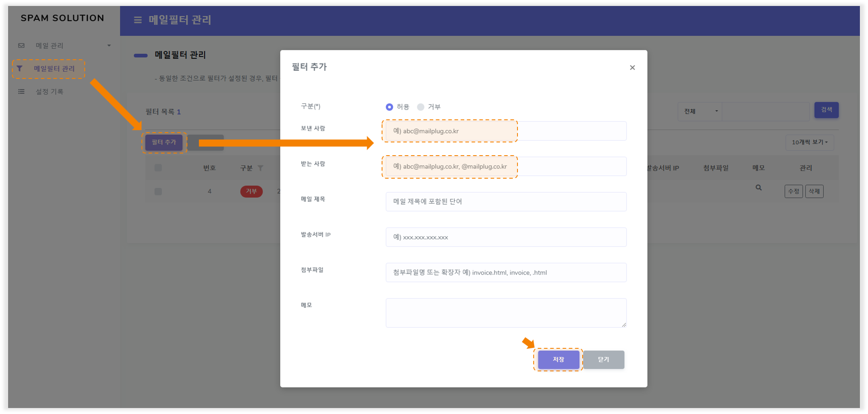Click the funnel icon for 메일필터 관리
Screen dimensions: 868x414
tap(20, 69)
